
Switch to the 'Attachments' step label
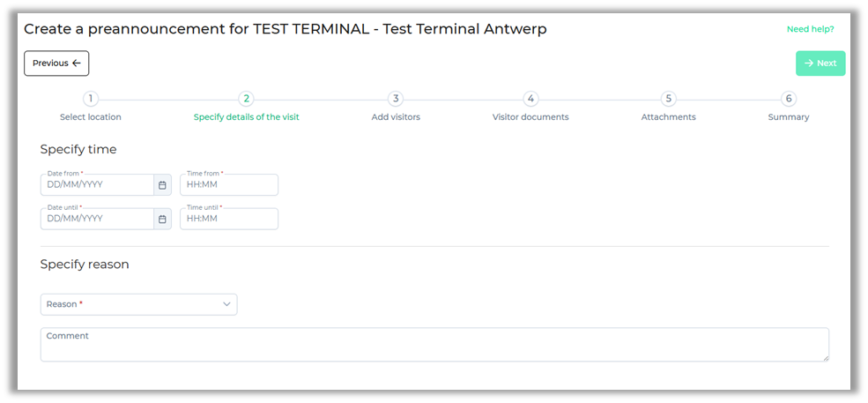[668, 117]
